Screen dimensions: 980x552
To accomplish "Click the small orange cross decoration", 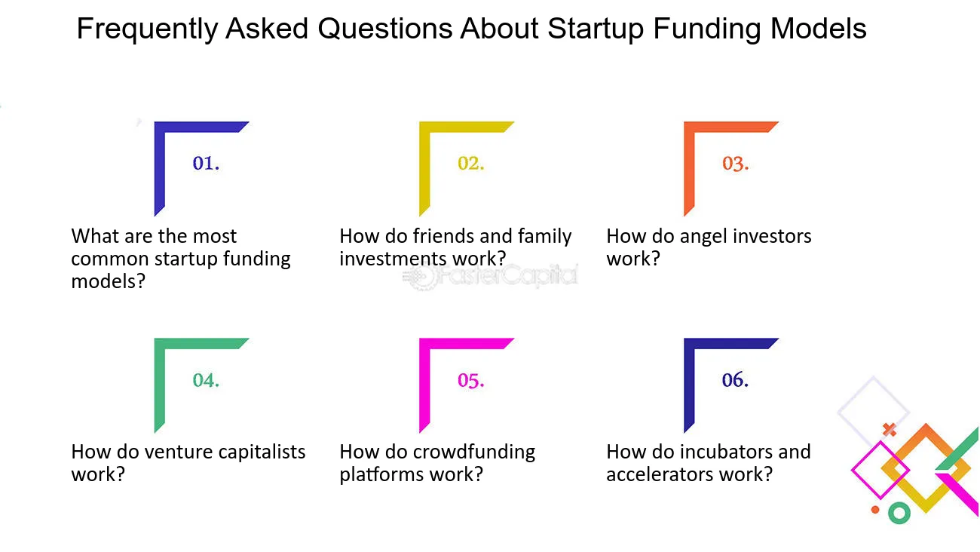I will (x=890, y=430).
